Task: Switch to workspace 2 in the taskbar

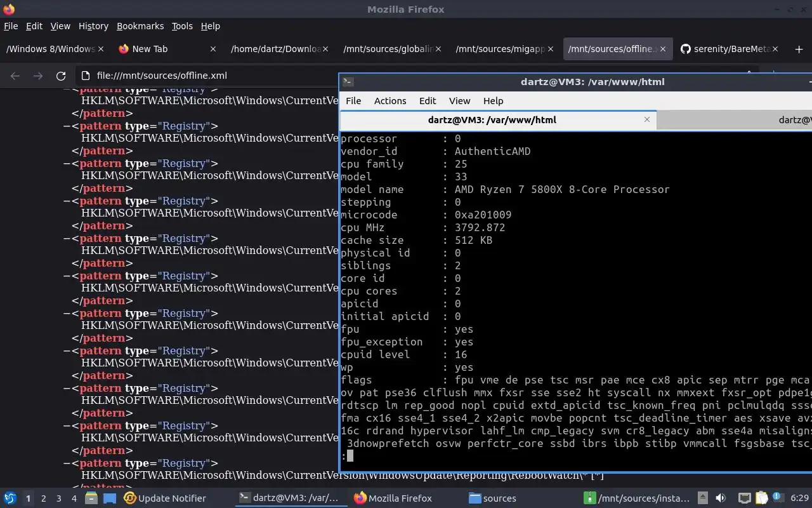Action: pos(44,498)
